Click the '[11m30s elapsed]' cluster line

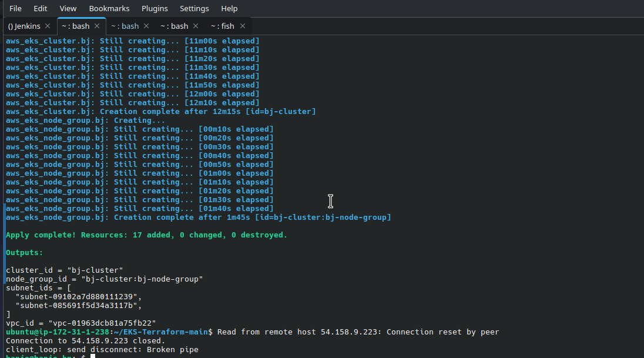click(x=133, y=68)
